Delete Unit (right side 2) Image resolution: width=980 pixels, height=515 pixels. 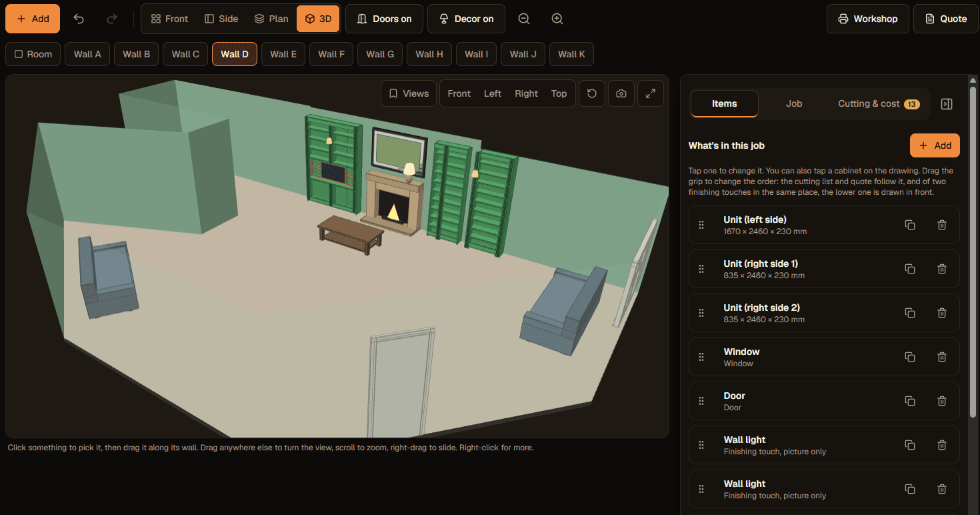[x=942, y=313]
